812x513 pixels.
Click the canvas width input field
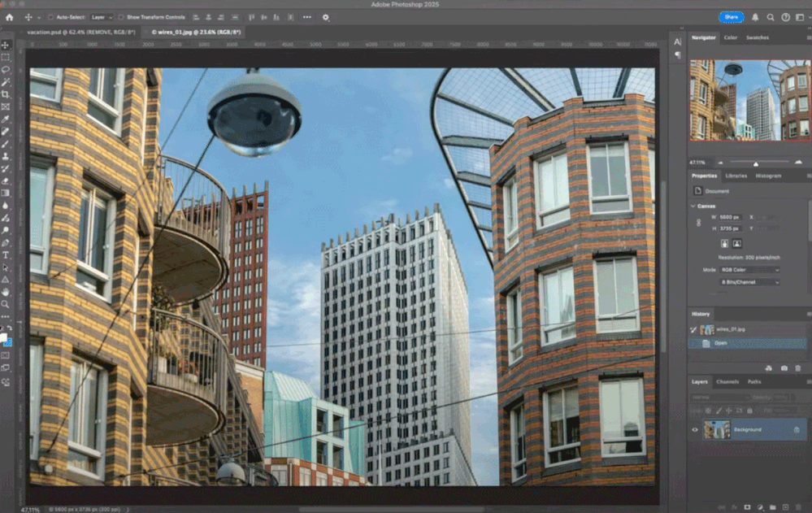pyautogui.click(x=730, y=217)
